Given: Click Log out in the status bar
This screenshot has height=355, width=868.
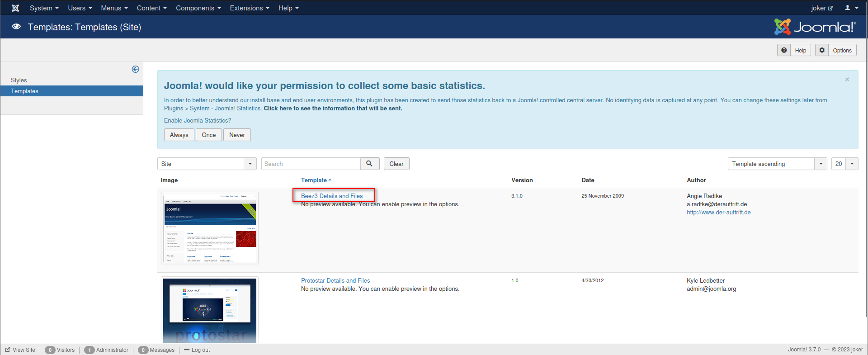Looking at the screenshot, I should click(197, 350).
